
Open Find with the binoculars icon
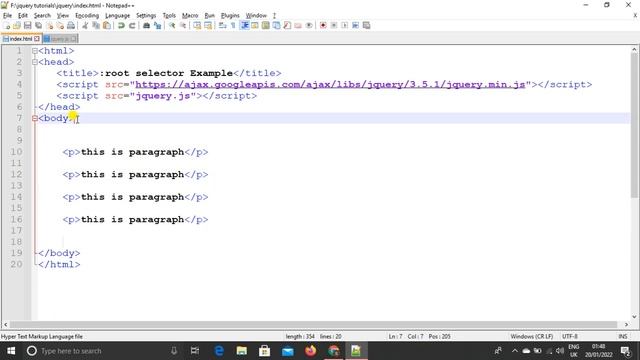146,25
